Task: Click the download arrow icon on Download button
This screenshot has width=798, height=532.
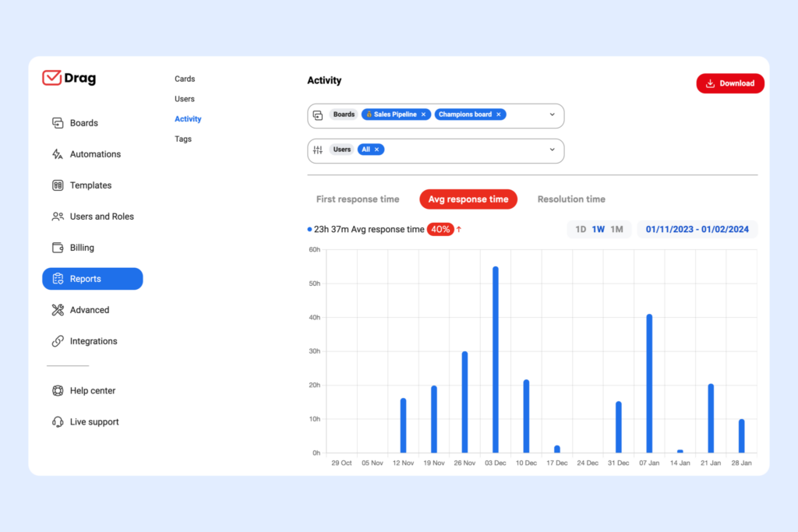Action: 710,83
